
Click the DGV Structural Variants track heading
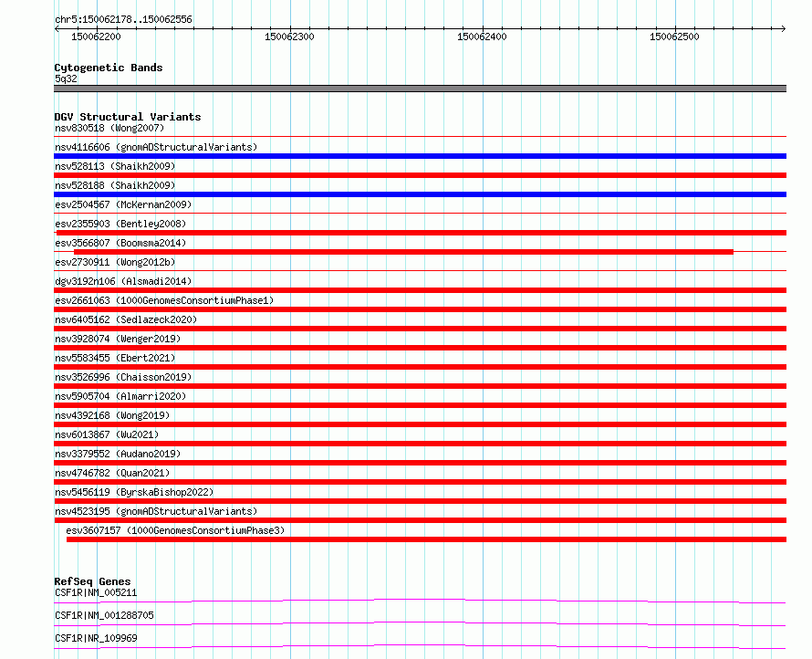[128, 117]
